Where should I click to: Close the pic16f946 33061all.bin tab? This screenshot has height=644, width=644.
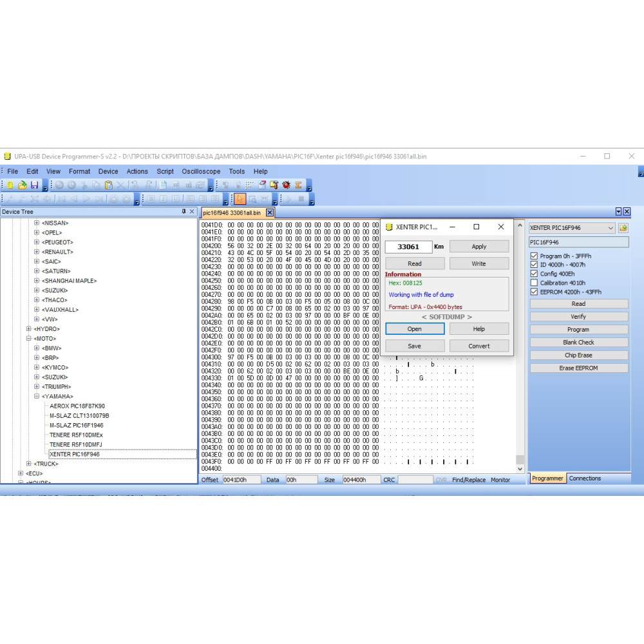click(270, 213)
